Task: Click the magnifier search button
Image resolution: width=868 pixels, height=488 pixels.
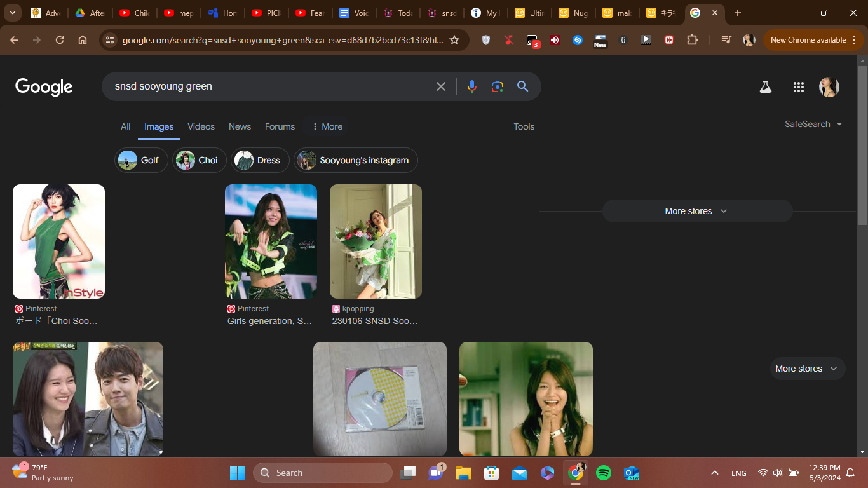Action: coord(523,86)
